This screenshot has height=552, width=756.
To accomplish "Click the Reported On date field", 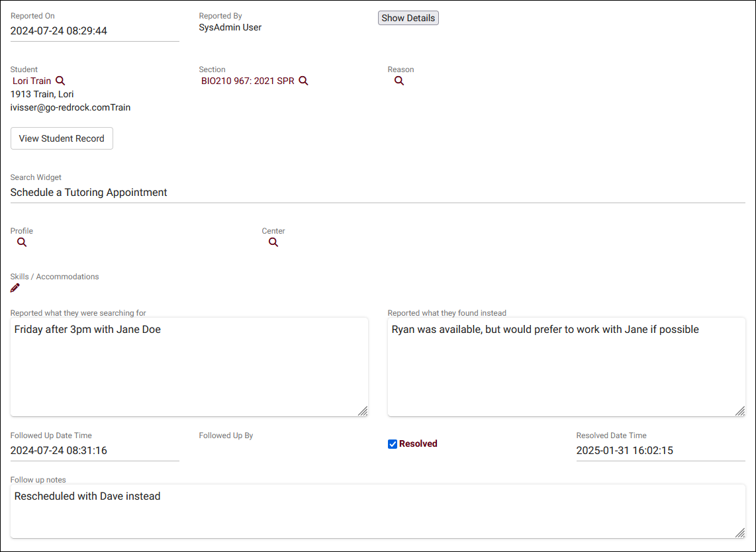I will click(95, 30).
